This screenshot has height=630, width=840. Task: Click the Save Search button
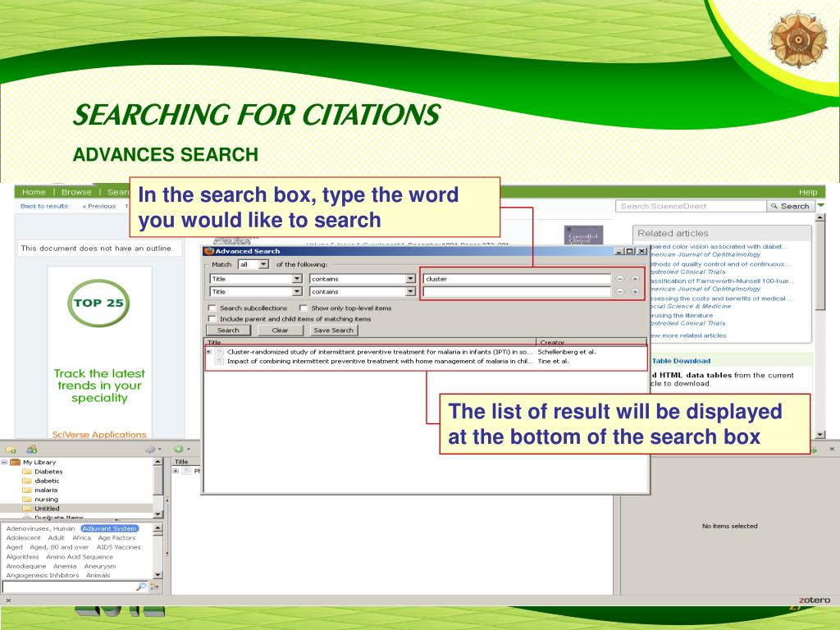[334, 331]
